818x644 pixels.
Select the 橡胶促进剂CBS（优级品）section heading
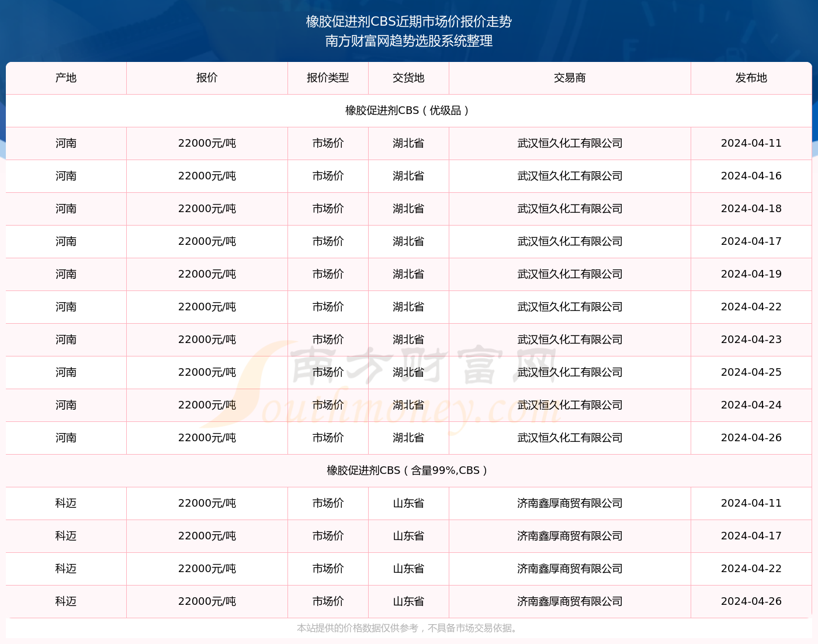click(x=408, y=110)
